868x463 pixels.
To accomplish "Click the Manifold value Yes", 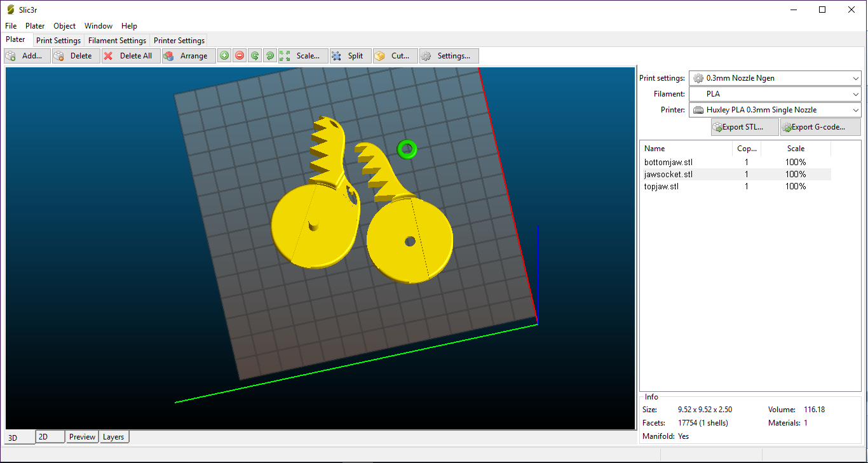I will click(x=684, y=436).
